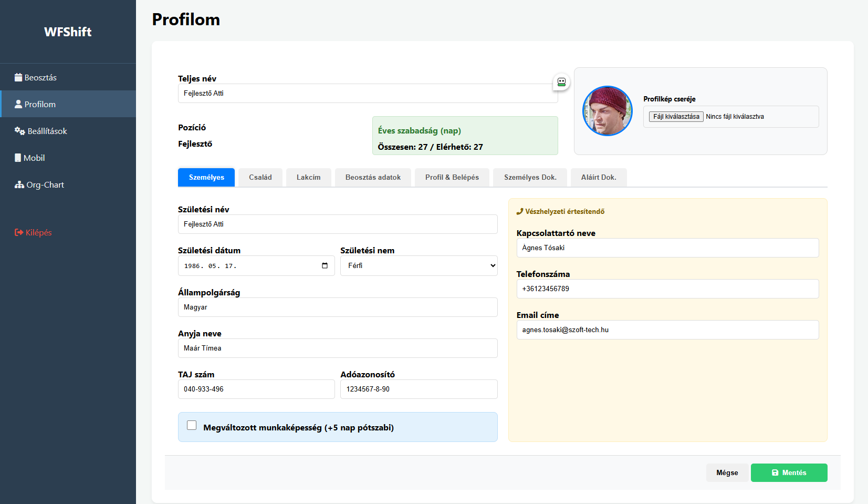Click the phone icon beside Mobil
868x504 pixels.
[x=18, y=158]
